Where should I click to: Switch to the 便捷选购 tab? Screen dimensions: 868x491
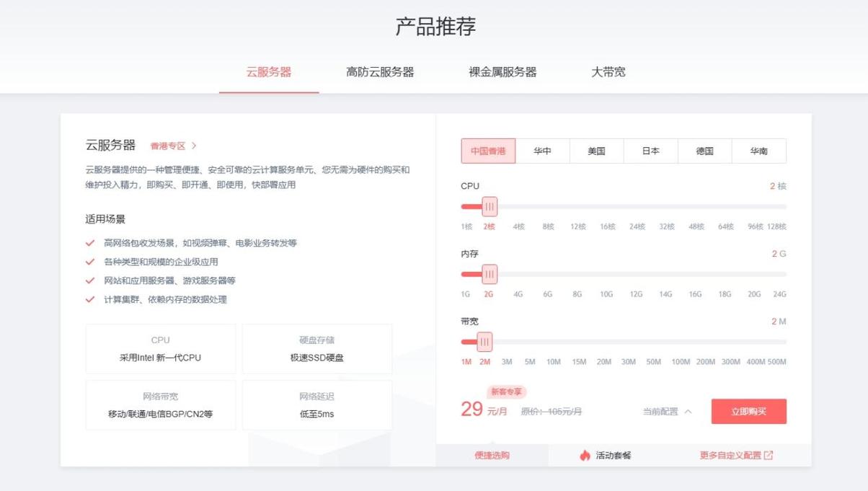pos(492,456)
